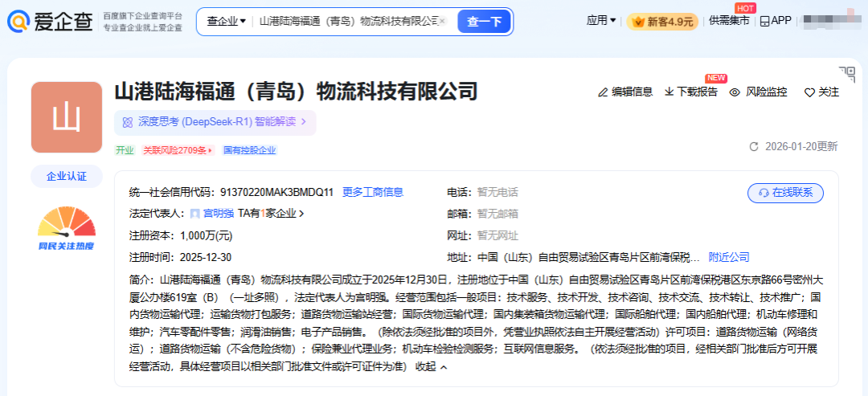
Task: Expand the 应用 menu
Action: (601, 21)
